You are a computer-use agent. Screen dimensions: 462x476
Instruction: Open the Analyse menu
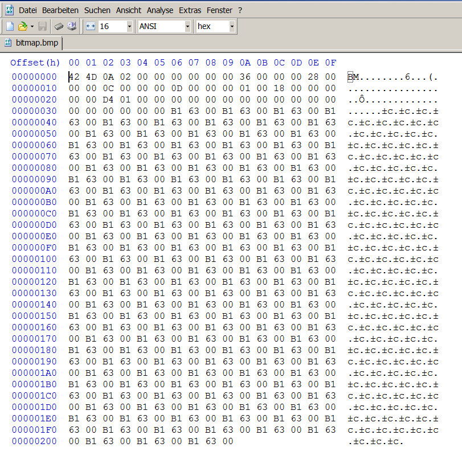pyautogui.click(x=160, y=10)
